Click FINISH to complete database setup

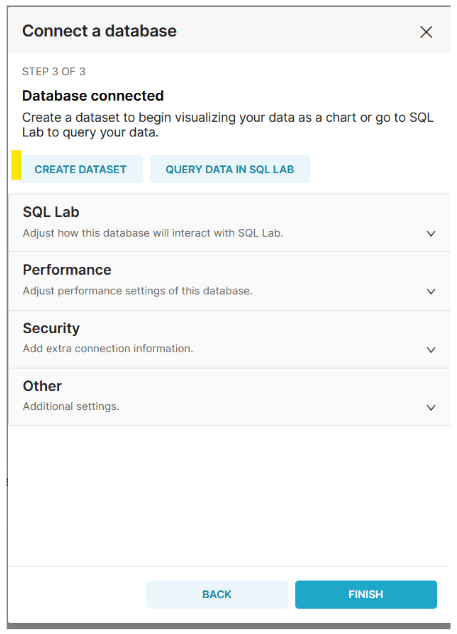(x=366, y=594)
